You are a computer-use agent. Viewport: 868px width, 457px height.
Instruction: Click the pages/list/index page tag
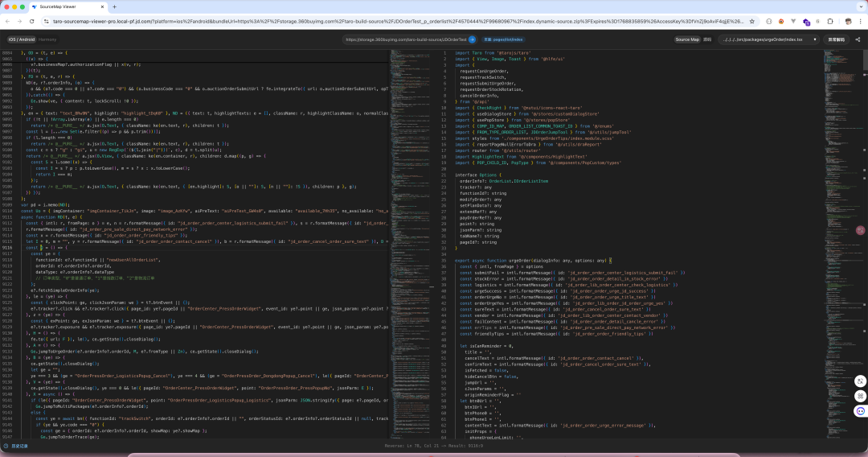point(503,39)
